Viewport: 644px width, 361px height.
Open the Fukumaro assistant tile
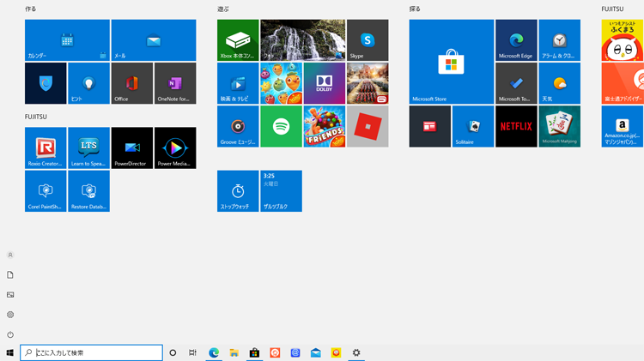(x=623, y=40)
